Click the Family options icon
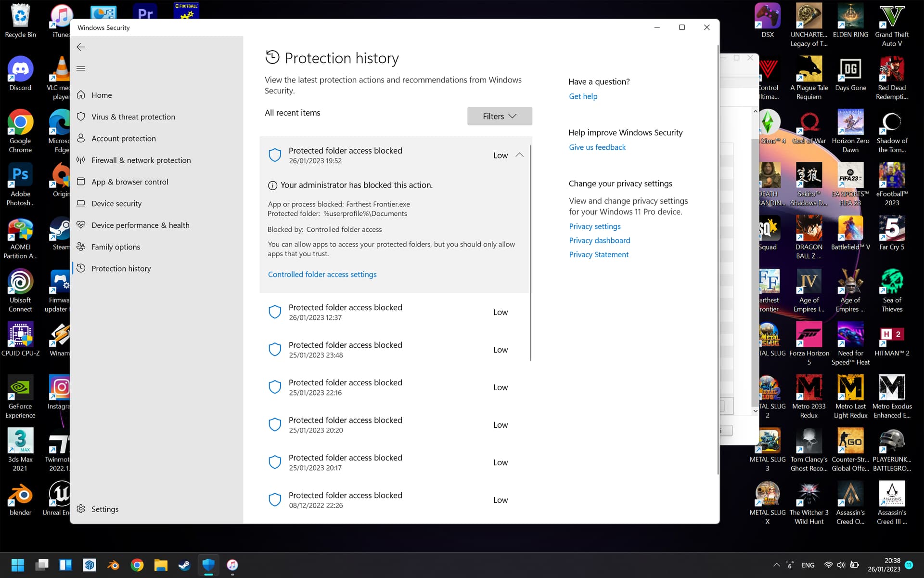 pyautogui.click(x=81, y=247)
